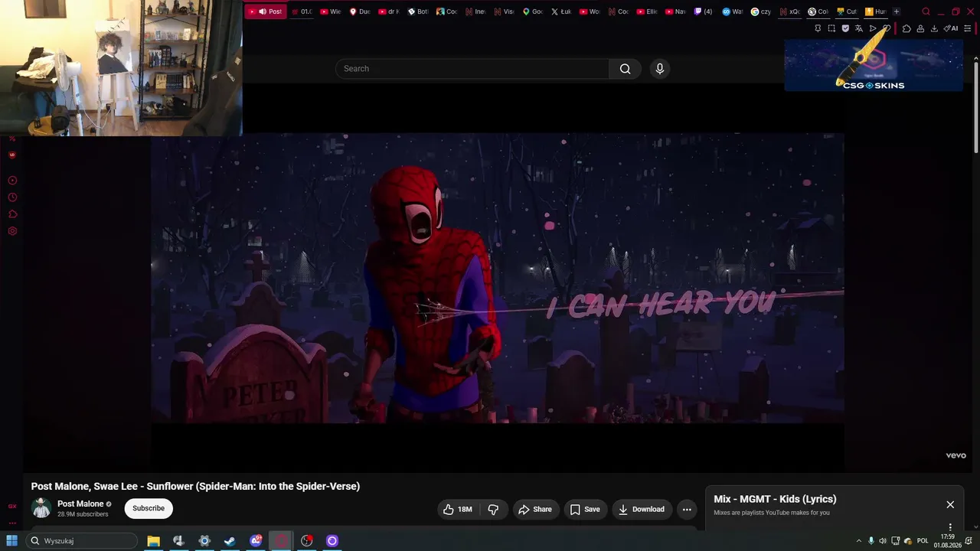Image resolution: width=980 pixels, height=551 pixels.
Task: Switch to the 'xQc' tab
Action: pyautogui.click(x=790, y=11)
